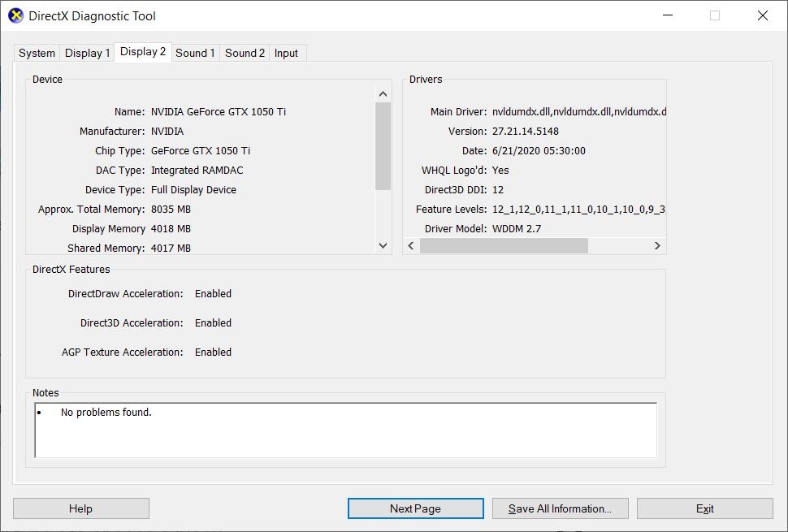Viewport: 788px width, 532px height.
Task: Open the Display 1 tab
Action: point(87,52)
